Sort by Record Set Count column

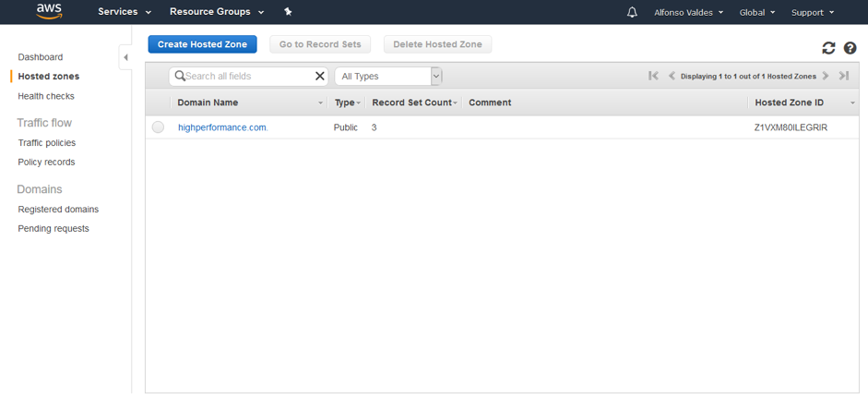pos(413,103)
